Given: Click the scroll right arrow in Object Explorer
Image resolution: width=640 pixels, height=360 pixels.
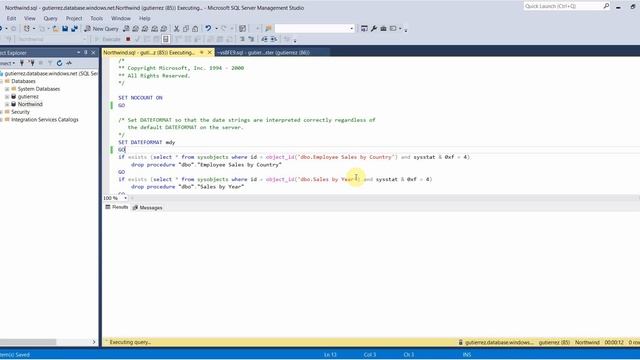Looking at the screenshot, I should [x=94, y=342].
